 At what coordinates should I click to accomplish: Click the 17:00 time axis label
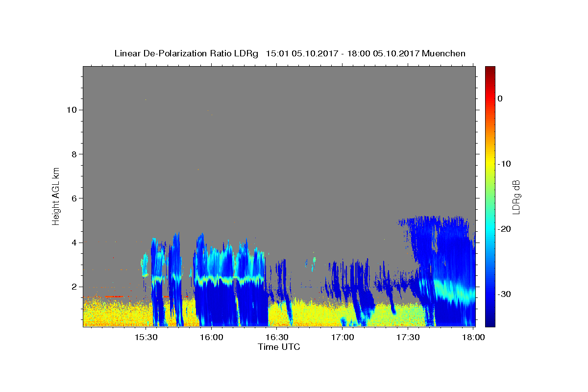point(343,337)
